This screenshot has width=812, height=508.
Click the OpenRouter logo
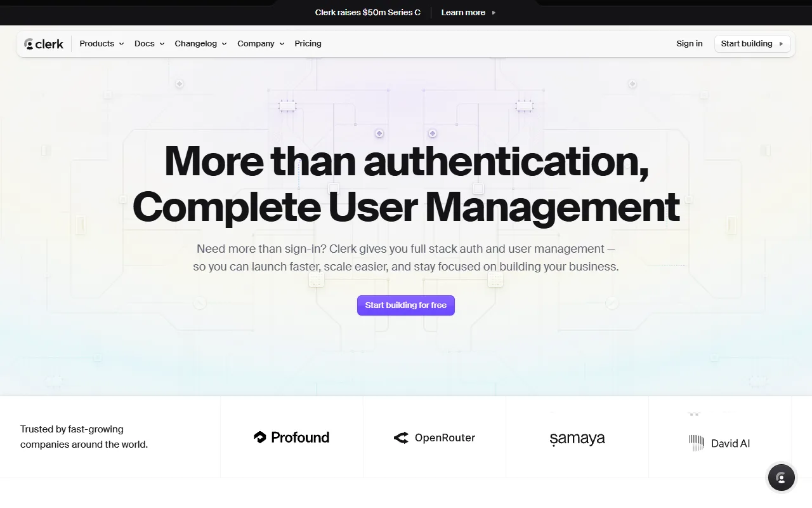click(x=434, y=438)
